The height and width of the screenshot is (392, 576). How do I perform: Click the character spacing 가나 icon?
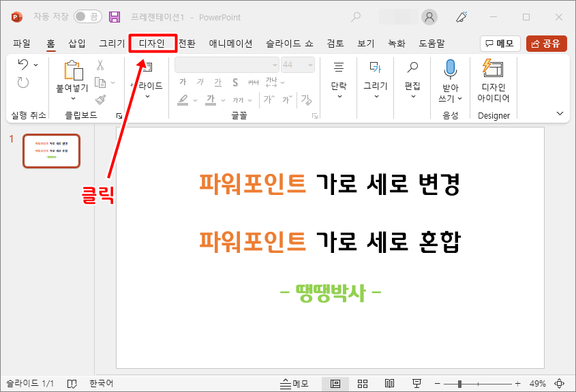(x=271, y=82)
